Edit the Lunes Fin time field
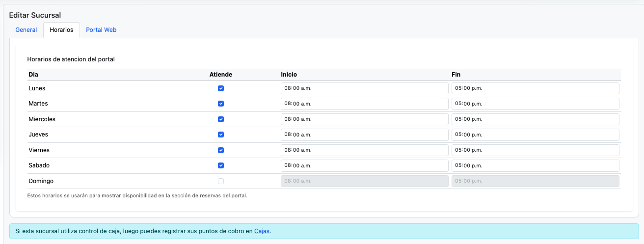Image resolution: width=644 pixels, height=244 pixels. [x=536, y=88]
